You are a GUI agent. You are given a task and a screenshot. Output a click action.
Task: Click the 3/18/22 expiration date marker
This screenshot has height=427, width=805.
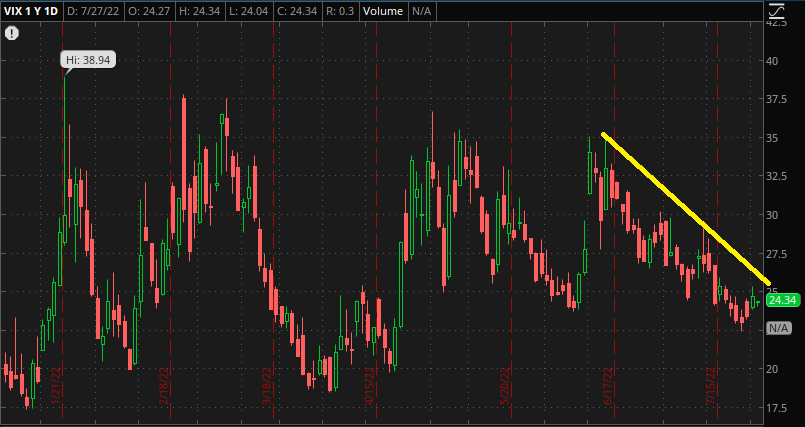coord(267,386)
